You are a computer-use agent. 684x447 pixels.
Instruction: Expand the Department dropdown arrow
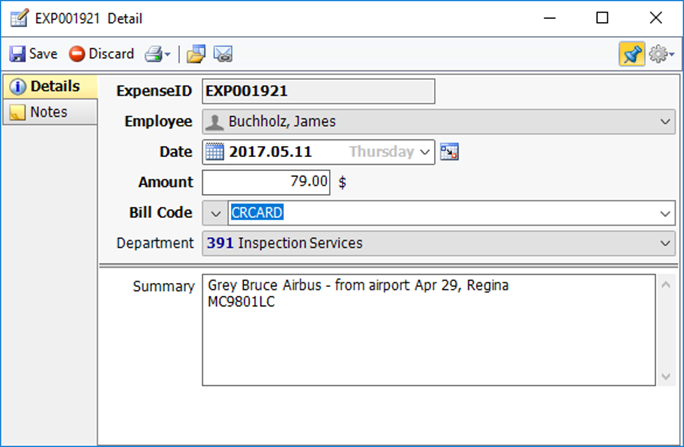click(x=665, y=243)
